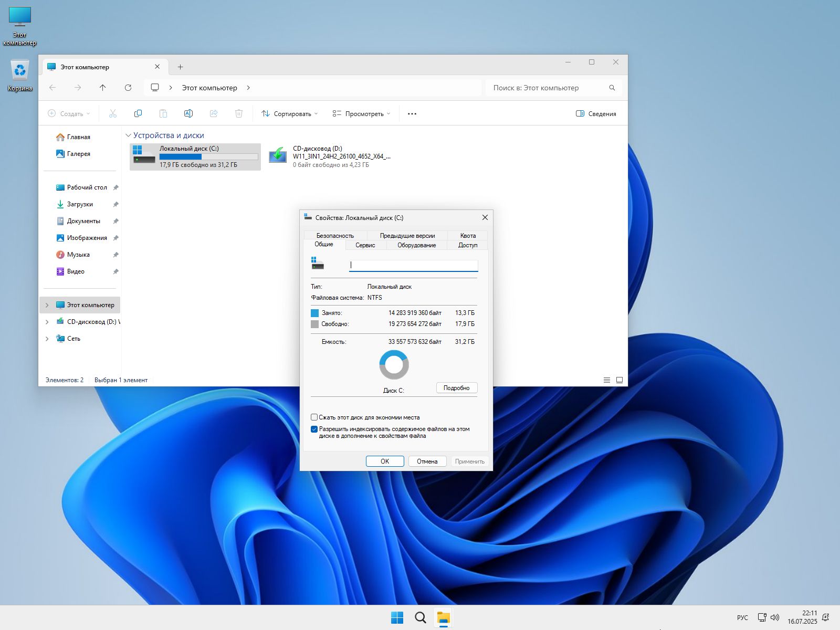
Task: Expand Этот компьютер tree node
Action: click(x=47, y=305)
